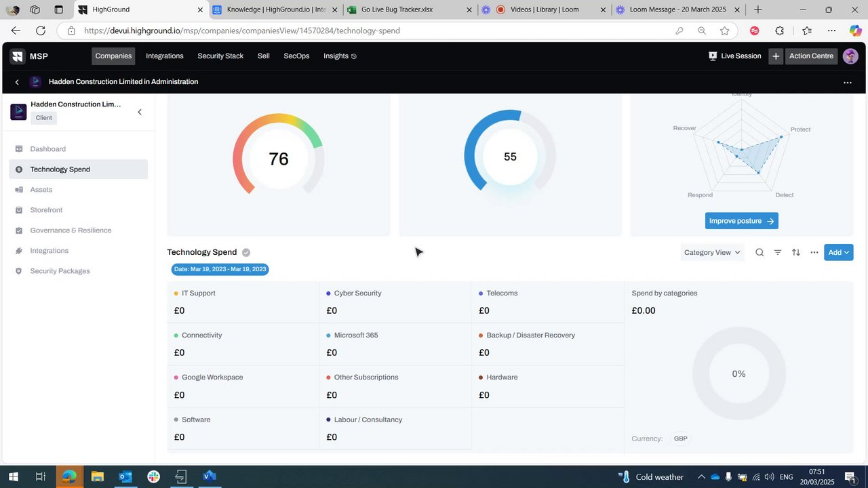Collapse the client sidebar with chevron

coord(140,112)
